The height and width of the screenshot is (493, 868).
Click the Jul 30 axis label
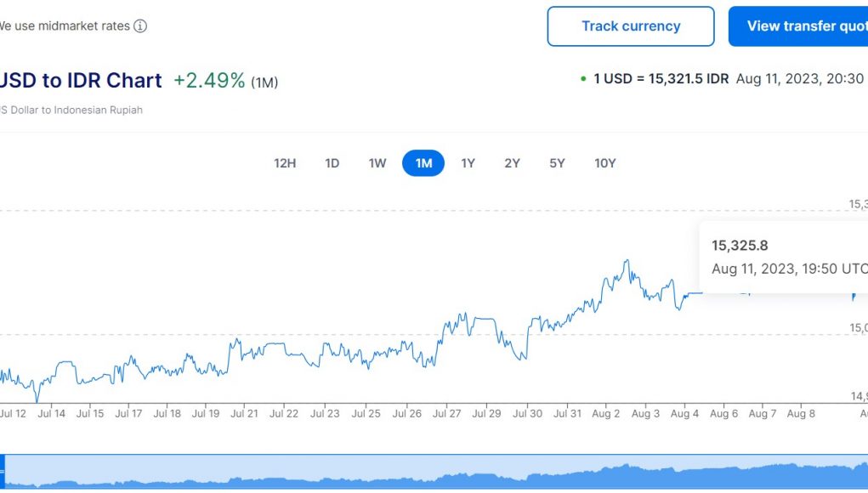pos(528,414)
